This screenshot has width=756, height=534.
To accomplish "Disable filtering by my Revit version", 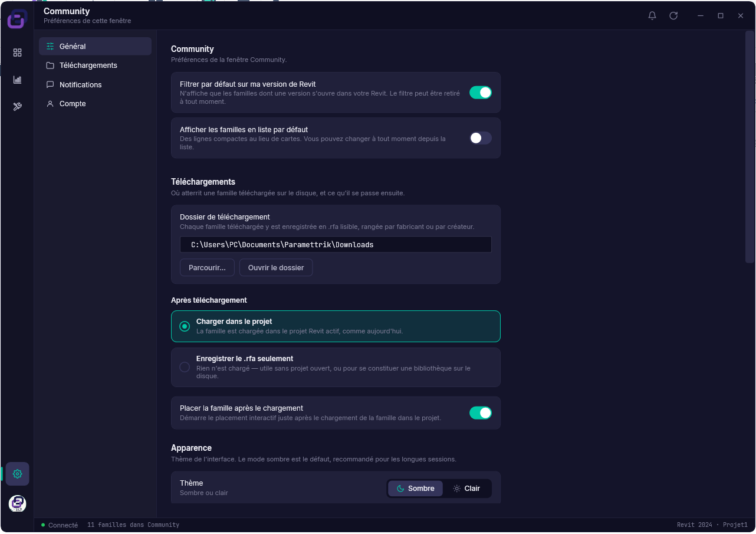I will [480, 93].
